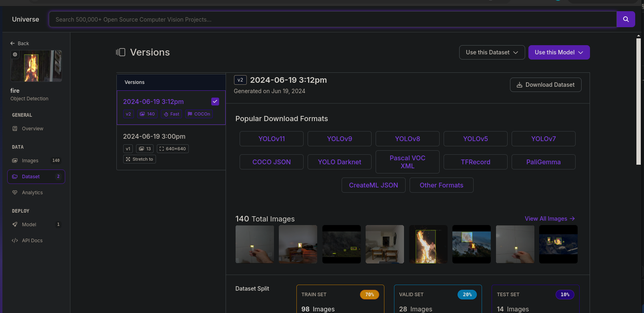
Task: Choose the YOLO Darknet format
Action: point(340,162)
